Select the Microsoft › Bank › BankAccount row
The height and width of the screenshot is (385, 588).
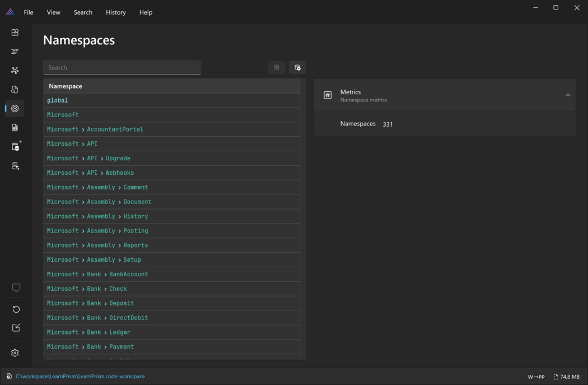click(x=171, y=274)
